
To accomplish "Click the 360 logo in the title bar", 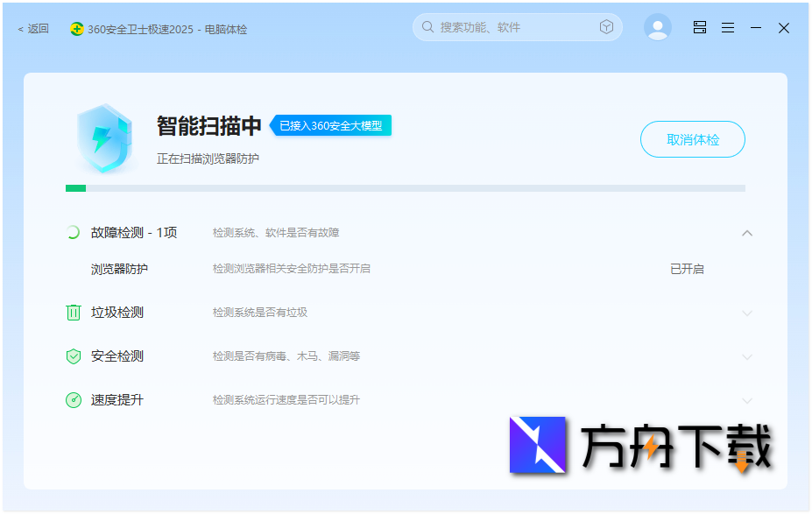I will (x=77, y=29).
